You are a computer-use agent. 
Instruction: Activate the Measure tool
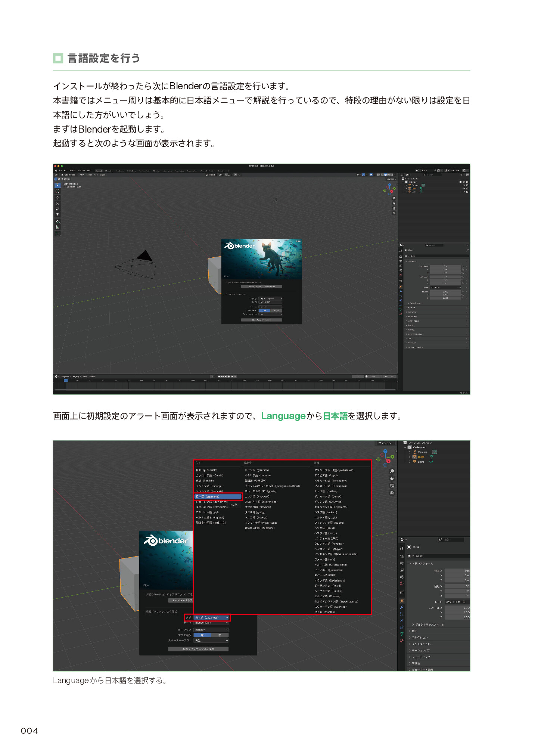point(57,227)
